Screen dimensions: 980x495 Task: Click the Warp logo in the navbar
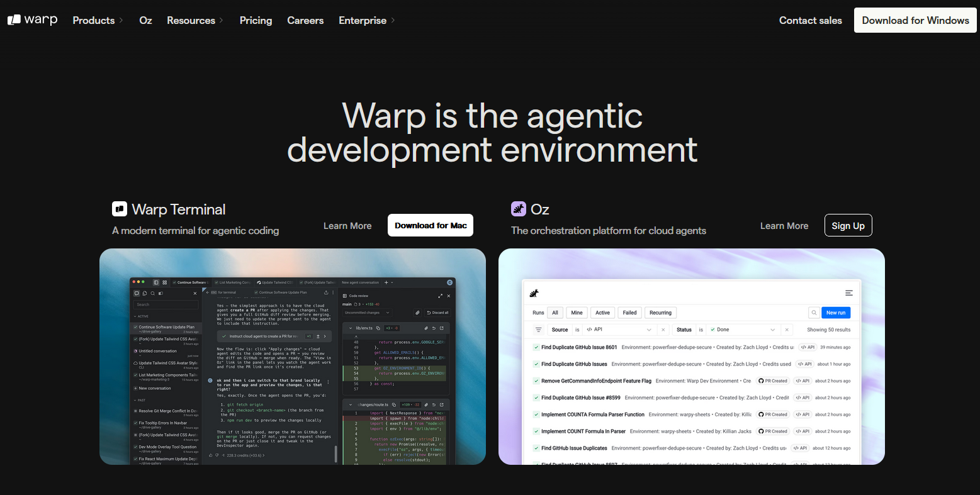pos(33,20)
